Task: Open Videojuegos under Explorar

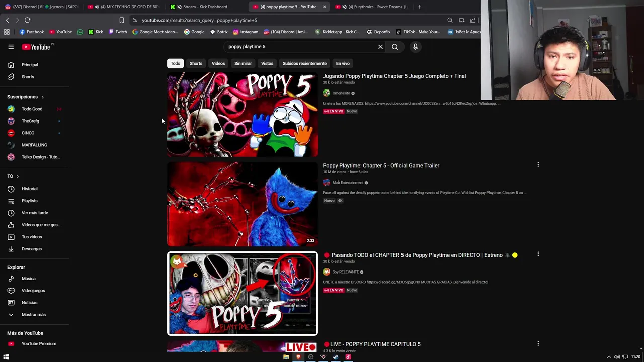Action: click(34, 291)
